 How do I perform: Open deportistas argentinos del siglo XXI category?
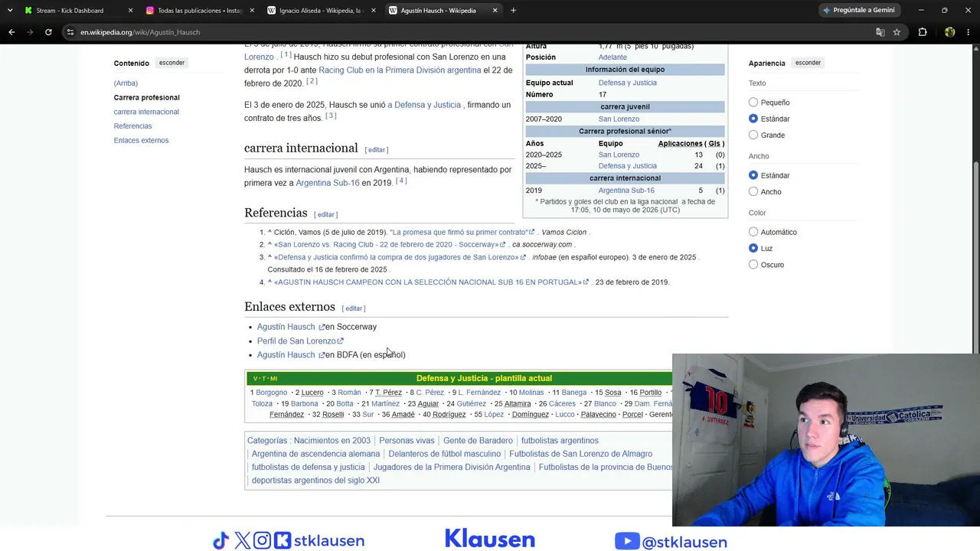[x=315, y=481]
